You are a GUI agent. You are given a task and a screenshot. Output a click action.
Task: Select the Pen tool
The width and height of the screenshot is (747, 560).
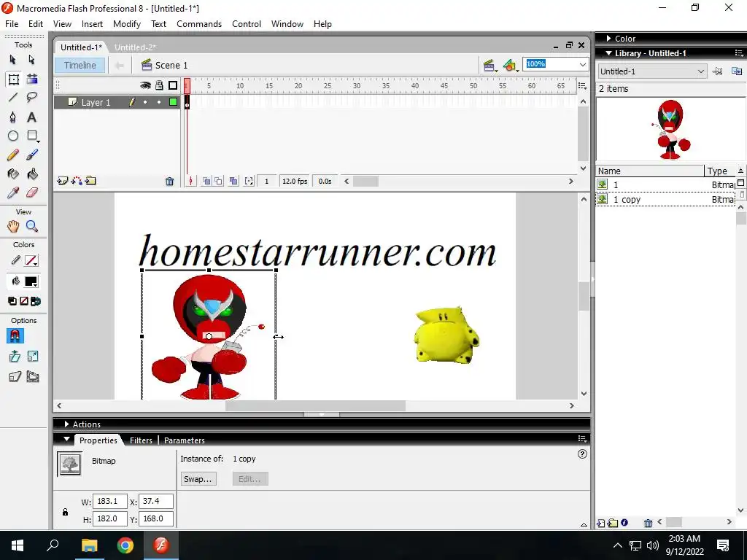(13, 117)
